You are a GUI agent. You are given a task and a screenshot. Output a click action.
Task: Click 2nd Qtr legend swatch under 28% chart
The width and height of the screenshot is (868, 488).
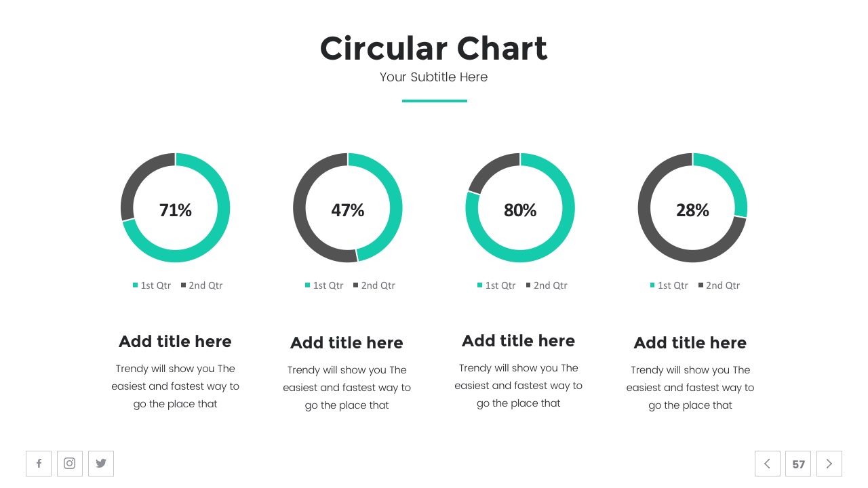[x=701, y=285]
